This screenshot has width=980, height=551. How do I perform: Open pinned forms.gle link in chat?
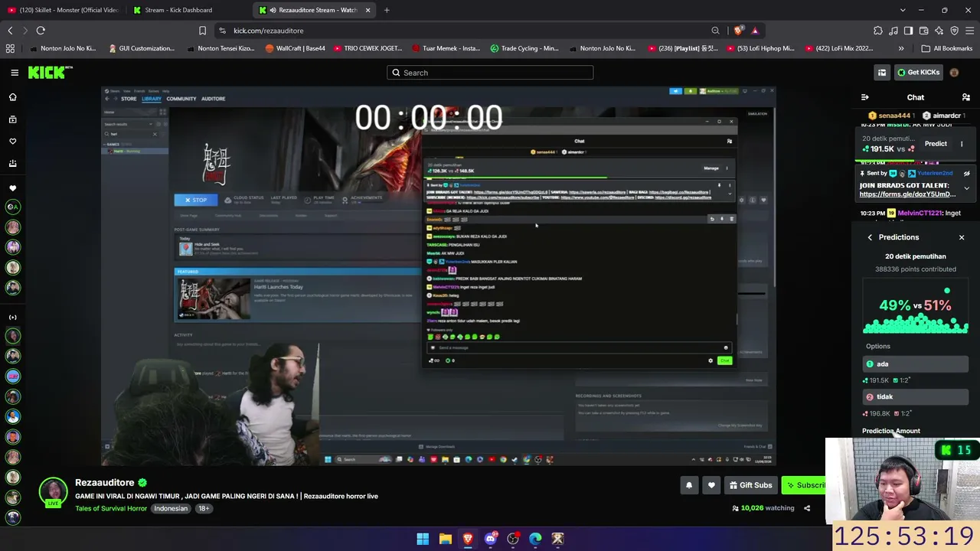pos(905,194)
